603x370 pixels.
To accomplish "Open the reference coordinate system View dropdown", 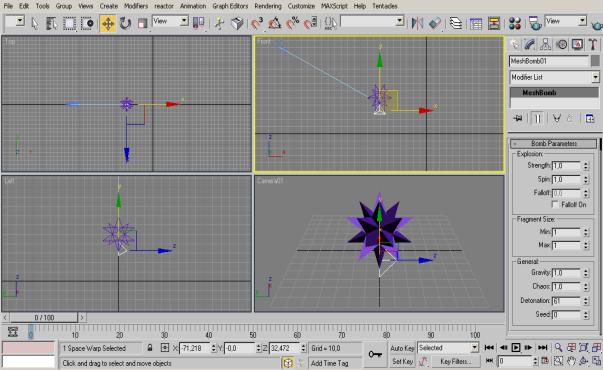I will tap(170, 21).
